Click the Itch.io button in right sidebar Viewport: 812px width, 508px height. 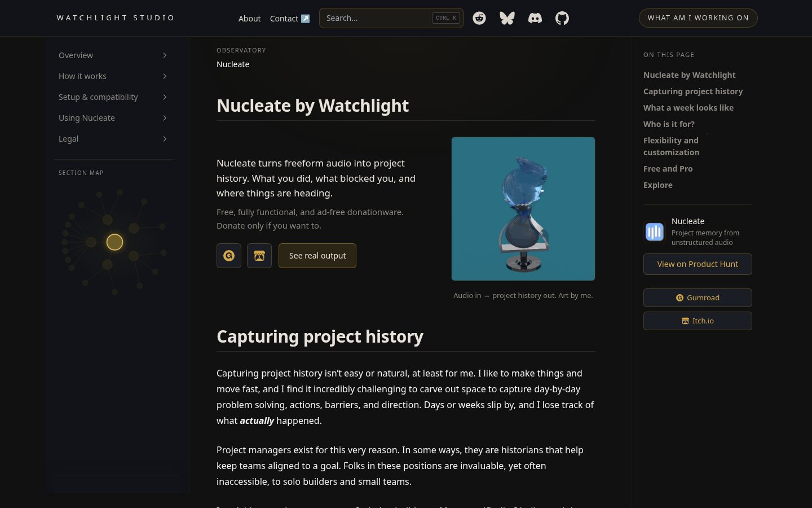tap(698, 321)
